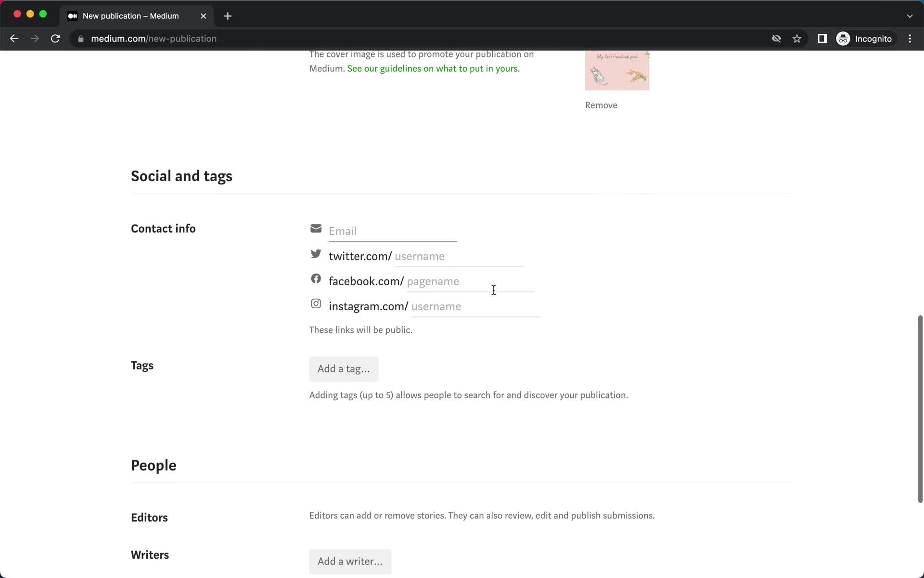Click the Add a writer button

click(x=350, y=561)
